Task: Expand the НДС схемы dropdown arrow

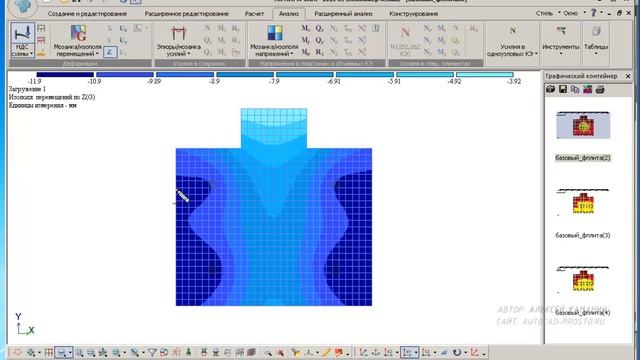Action: click(x=31, y=54)
